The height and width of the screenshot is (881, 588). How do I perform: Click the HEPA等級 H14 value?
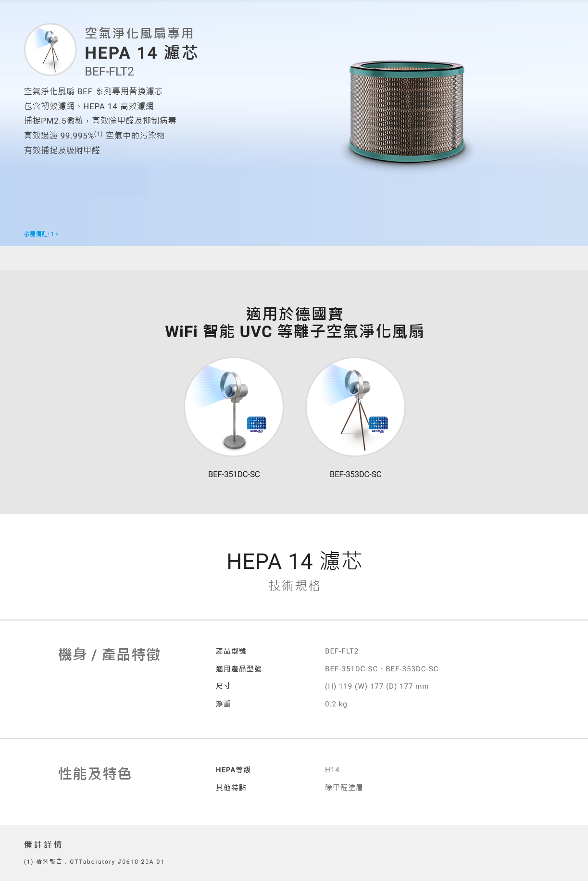(x=332, y=770)
